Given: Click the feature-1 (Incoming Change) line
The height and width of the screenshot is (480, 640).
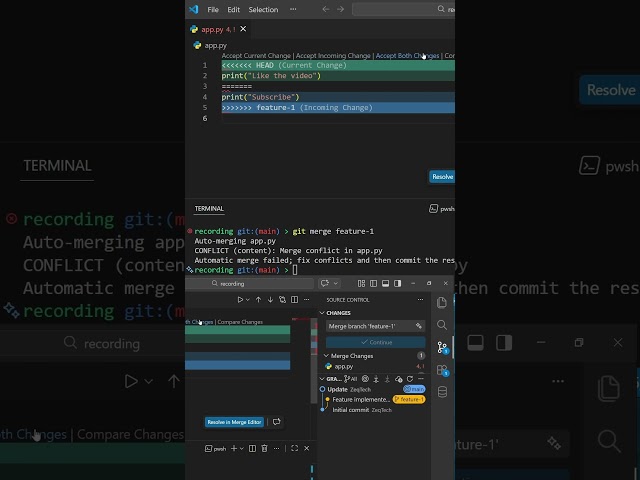Looking at the screenshot, I should [338, 108].
